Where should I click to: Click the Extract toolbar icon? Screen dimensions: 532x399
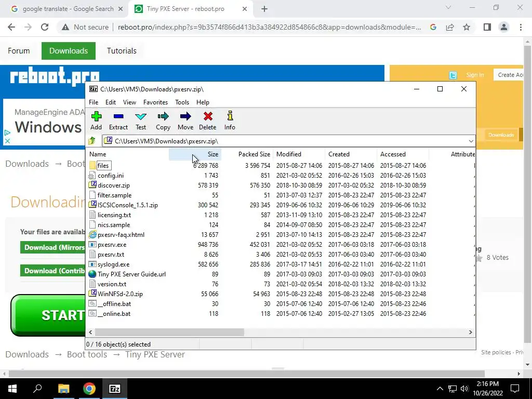pyautogui.click(x=118, y=121)
